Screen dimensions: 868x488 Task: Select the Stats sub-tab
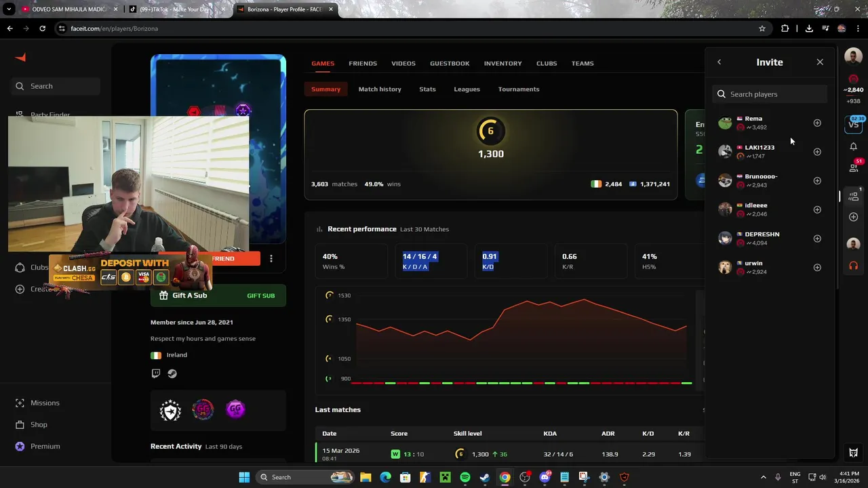click(x=427, y=89)
